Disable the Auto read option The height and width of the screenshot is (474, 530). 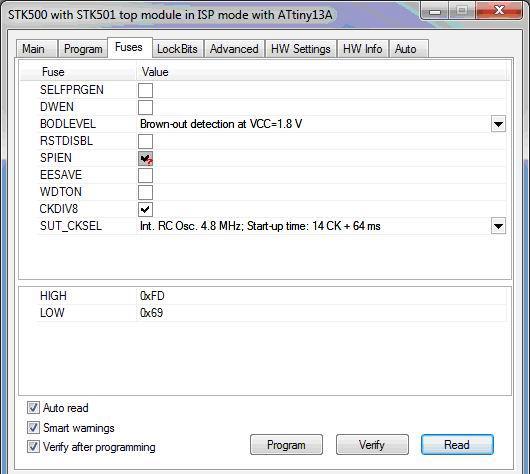pyautogui.click(x=33, y=408)
